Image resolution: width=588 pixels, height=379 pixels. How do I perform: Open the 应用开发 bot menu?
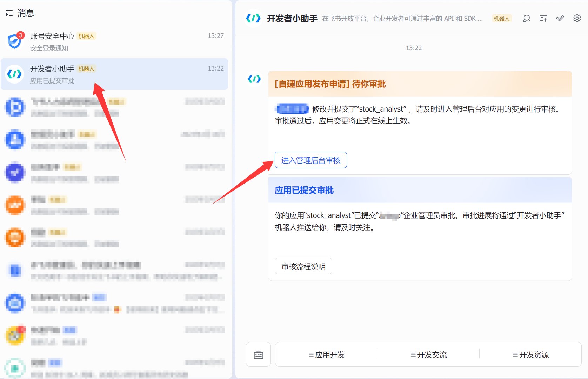coord(326,354)
